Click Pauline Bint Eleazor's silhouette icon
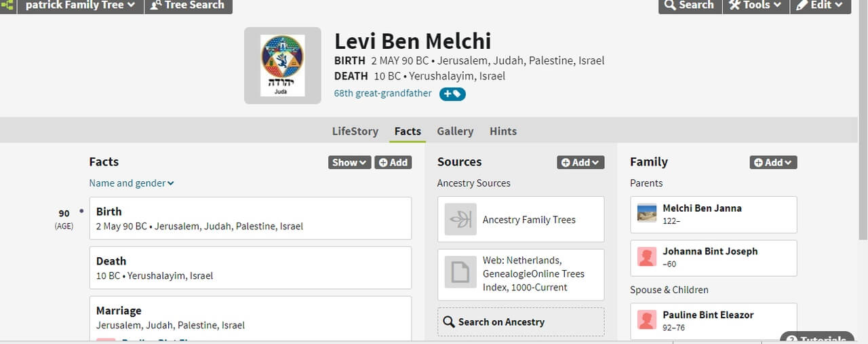The image size is (868, 344). coord(647,320)
